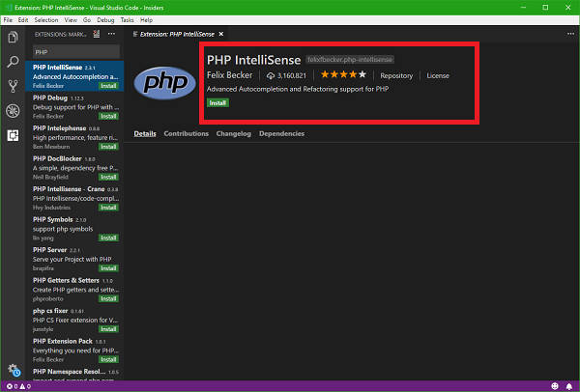Open the Repository link
Viewport: 580px width, 392px height.
click(396, 75)
